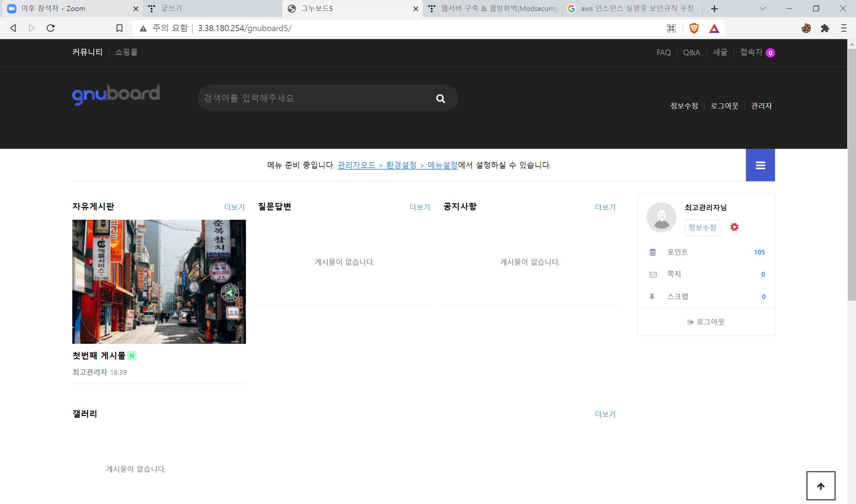Screen dimensions: 856x504
Task: Click the Brave Rewards triangle icon
Action: (x=714, y=28)
